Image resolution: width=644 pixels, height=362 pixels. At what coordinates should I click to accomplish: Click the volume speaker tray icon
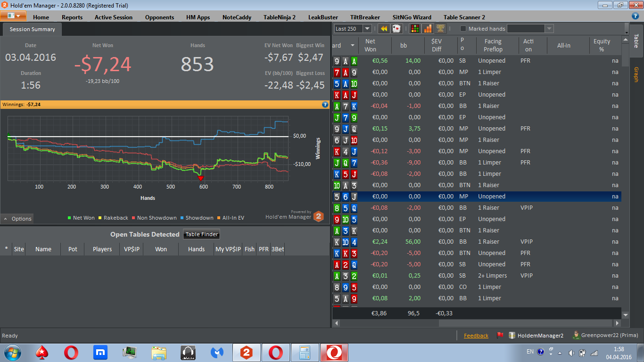click(x=571, y=352)
